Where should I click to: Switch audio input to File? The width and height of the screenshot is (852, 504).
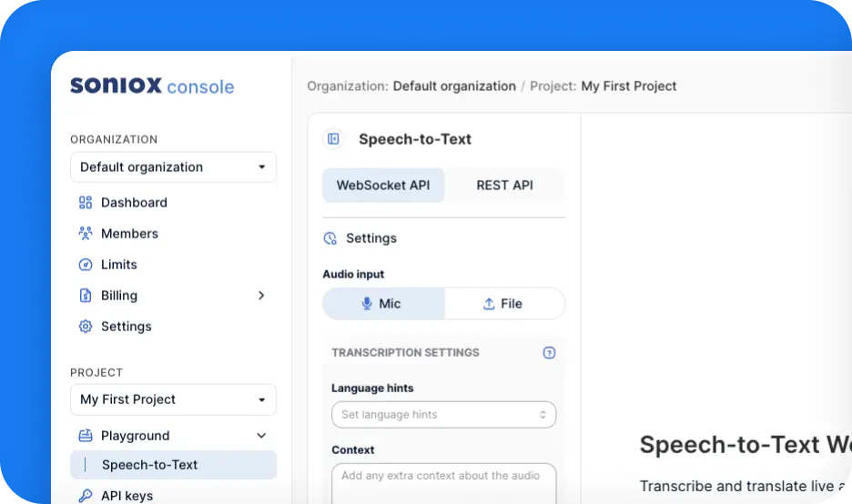(504, 304)
